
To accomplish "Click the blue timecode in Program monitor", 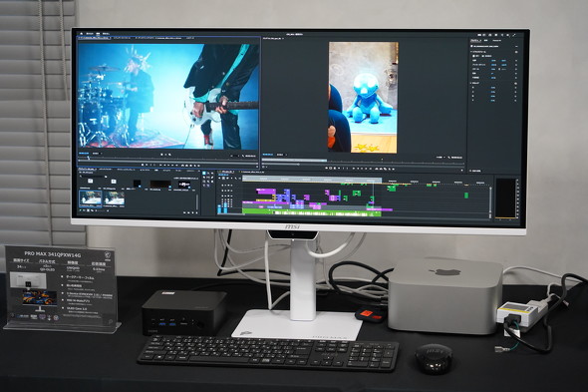I will (268, 155).
